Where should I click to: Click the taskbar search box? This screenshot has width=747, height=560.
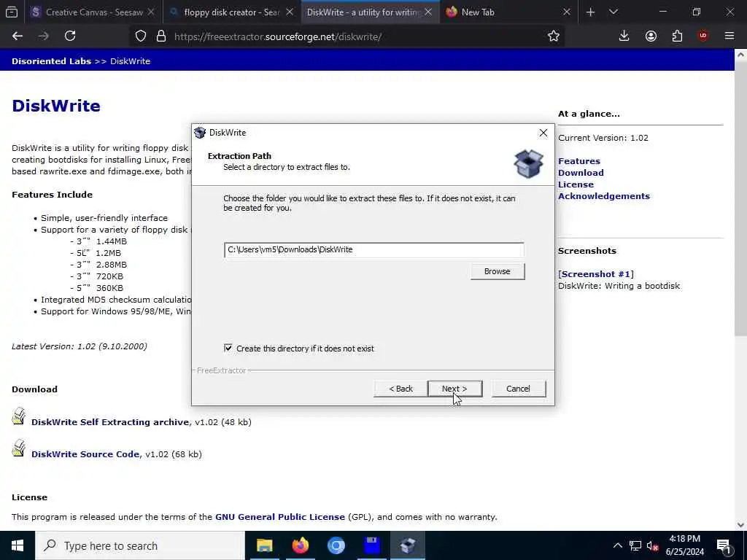(x=140, y=545)
